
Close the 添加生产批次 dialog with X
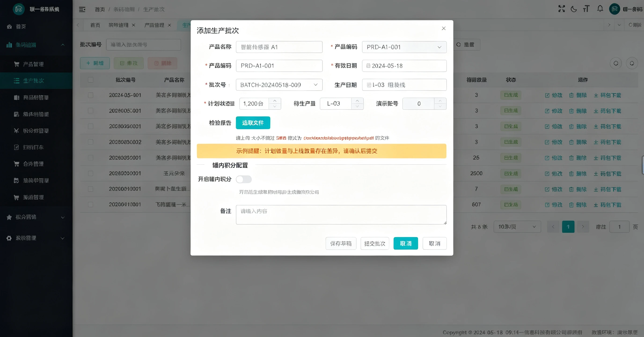[443, 29]
